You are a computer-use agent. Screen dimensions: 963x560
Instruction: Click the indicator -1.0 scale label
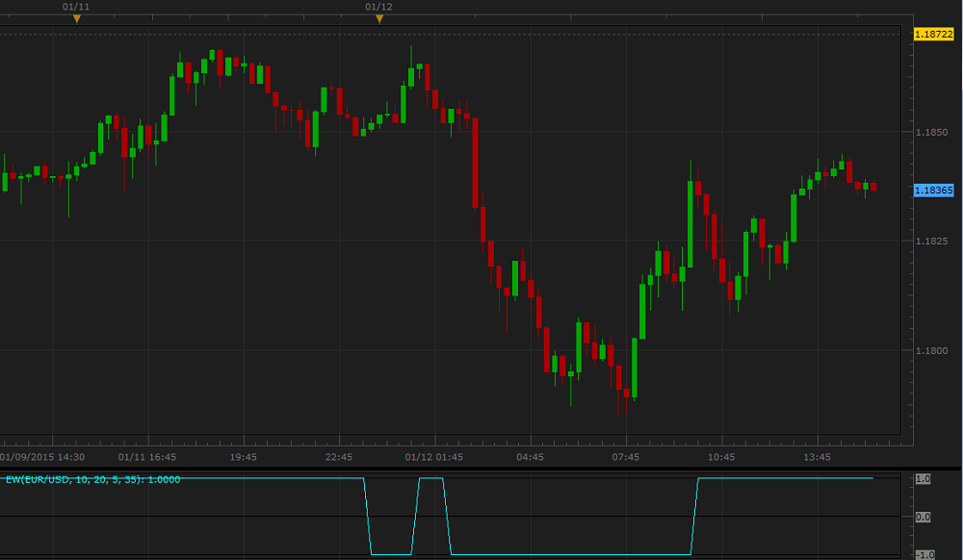pos(924,555)
